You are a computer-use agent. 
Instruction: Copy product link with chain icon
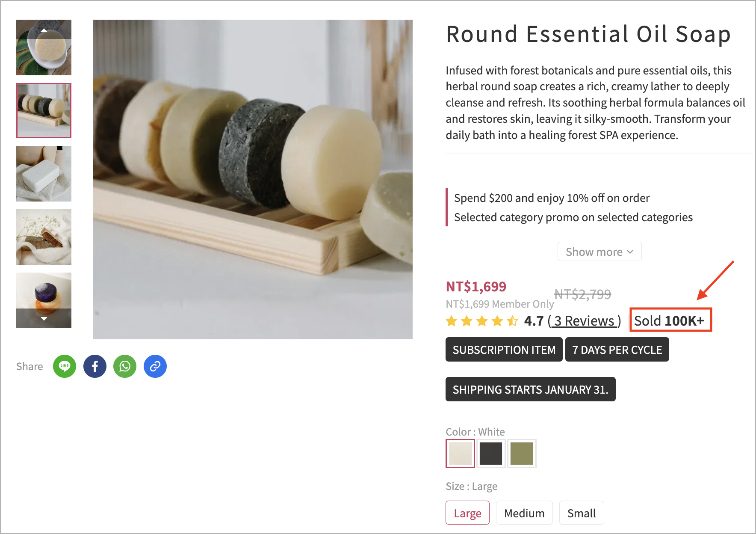click(x=155, y=366)
